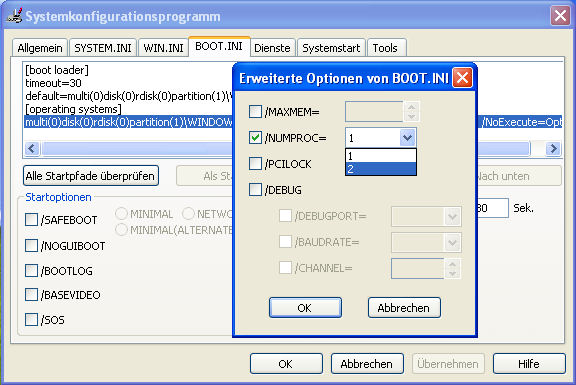
Task: Toggle the disabled /DEBUGPORT= checkbox
Action: [285, 216]
